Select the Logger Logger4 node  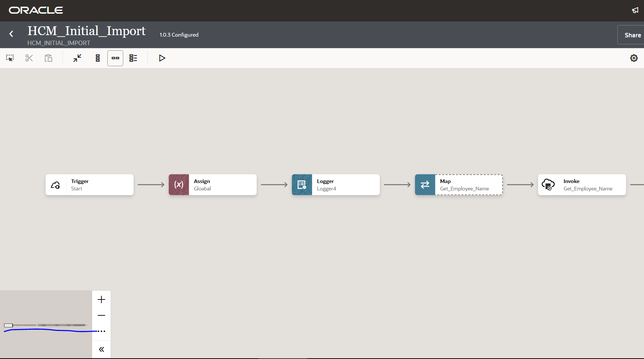pyautogui.click(x=336, y=184)
